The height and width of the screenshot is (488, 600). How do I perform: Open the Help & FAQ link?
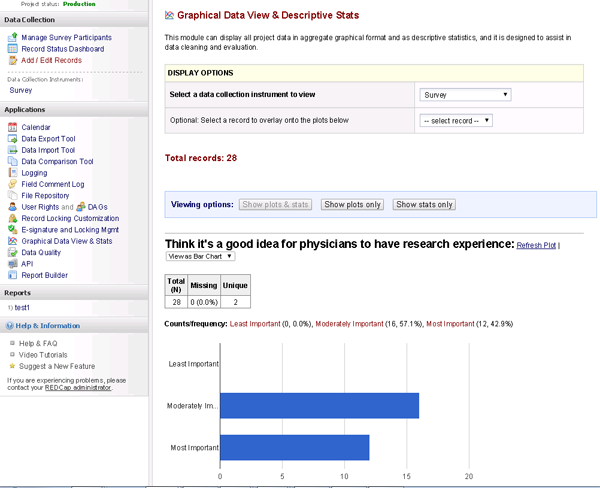click(38, 343)
